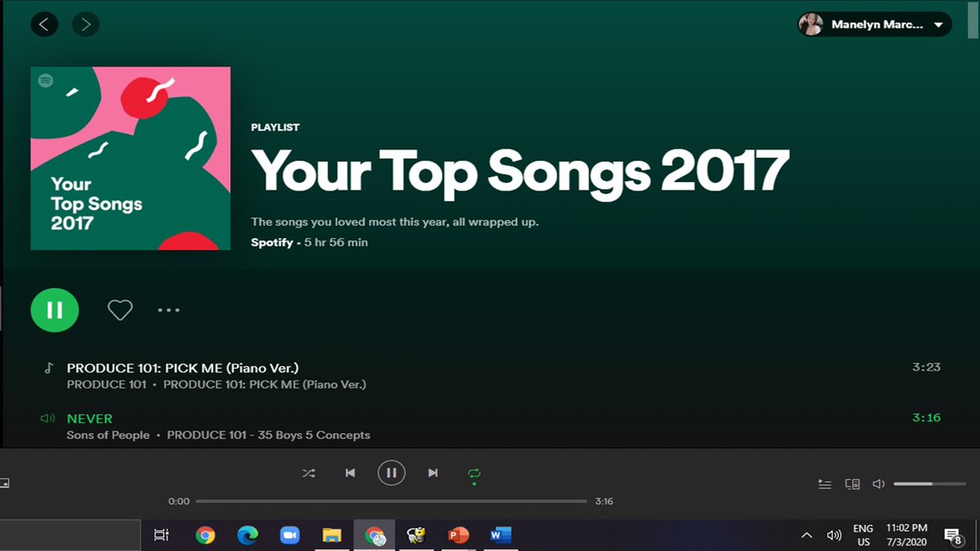The height and width of the screenshot is (551, 980).
Task: Click the Your Top Songs 2017 cover art
Action: pyautogui.click(x=131, y=158)
